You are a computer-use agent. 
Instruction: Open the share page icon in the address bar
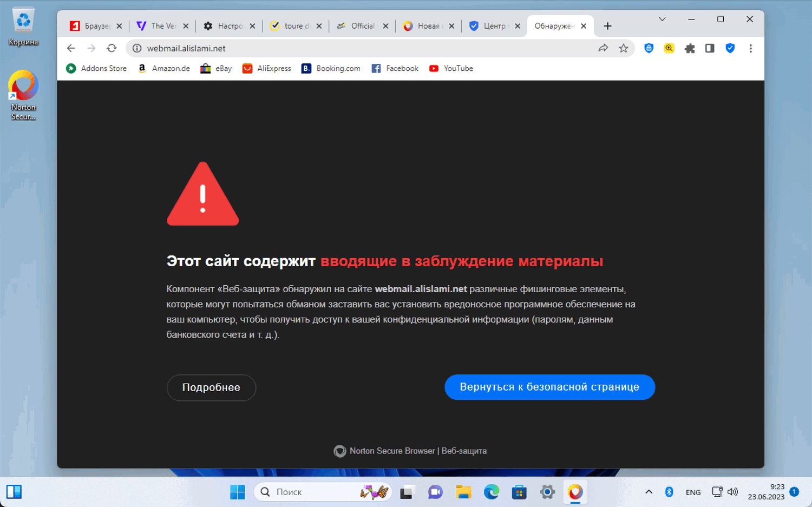(603, 48)
